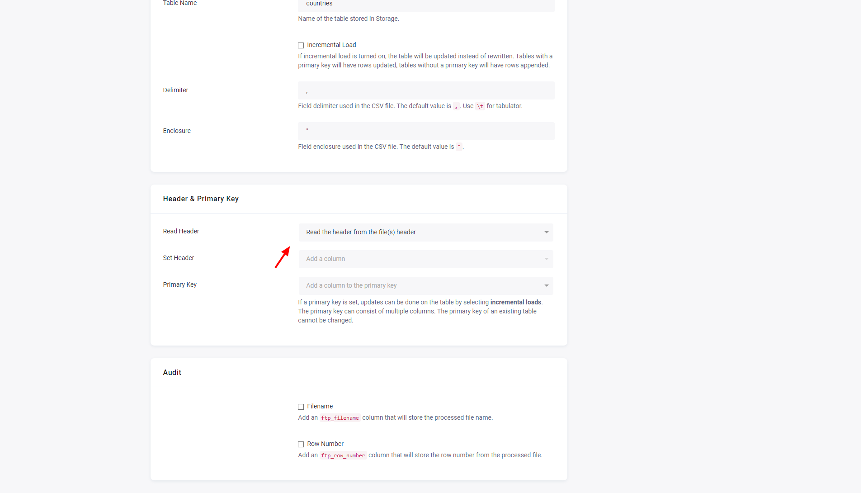Tick the Row Number checkbox
This screenshot has height=493, width=868.
pos(301,444)
